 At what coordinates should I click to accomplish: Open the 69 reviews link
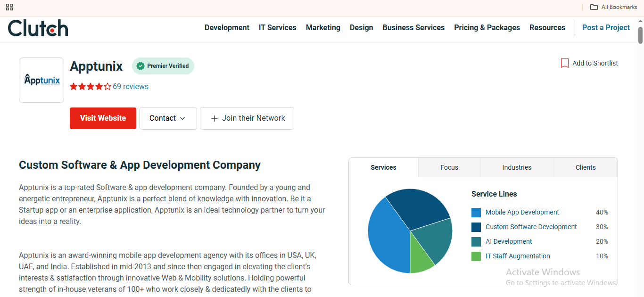(x=131, y=87)
